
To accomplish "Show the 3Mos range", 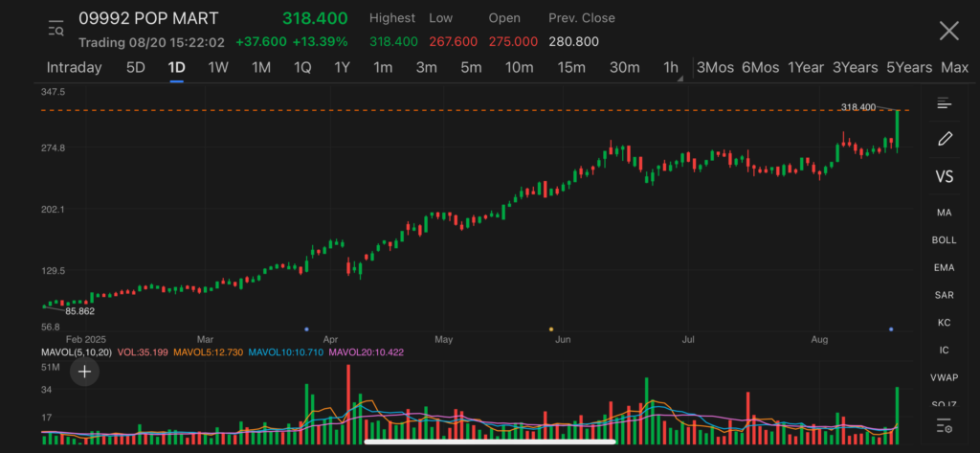I will [x=715, y=68].
